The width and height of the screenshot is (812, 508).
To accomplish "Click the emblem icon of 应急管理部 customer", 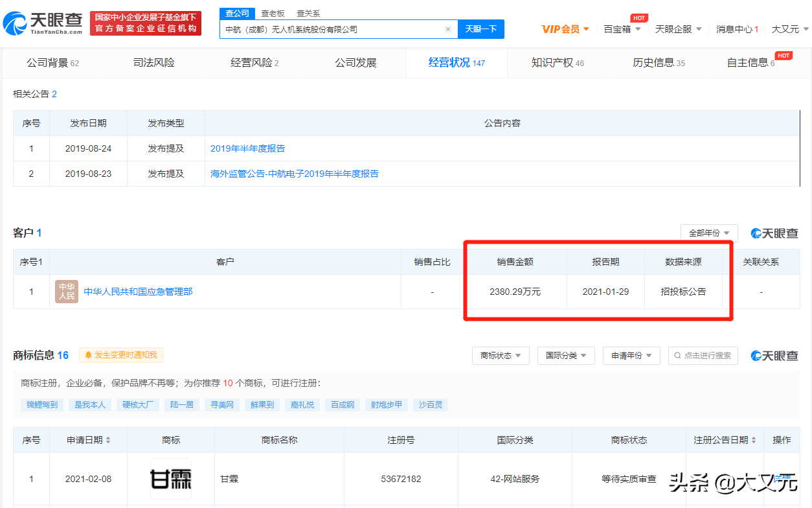I will [x=67, y=292].
